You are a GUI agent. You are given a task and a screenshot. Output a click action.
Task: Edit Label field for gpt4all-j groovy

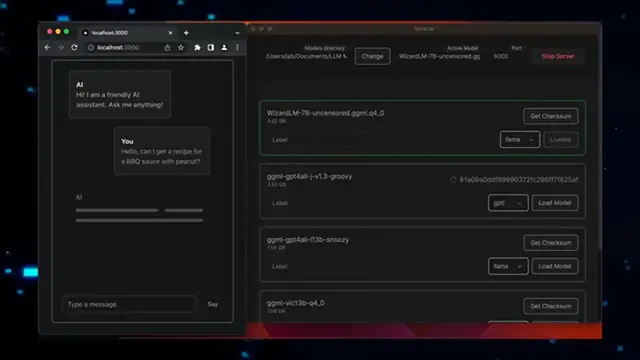tap(318, 203)
